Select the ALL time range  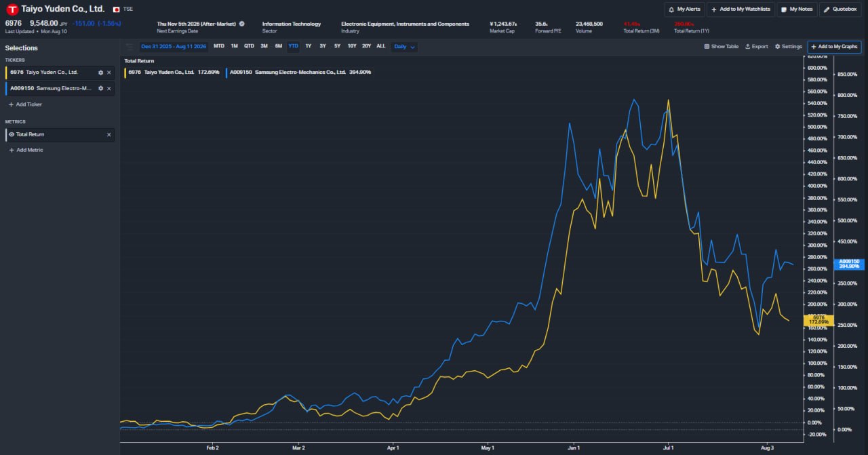click(x=381, y=46)
